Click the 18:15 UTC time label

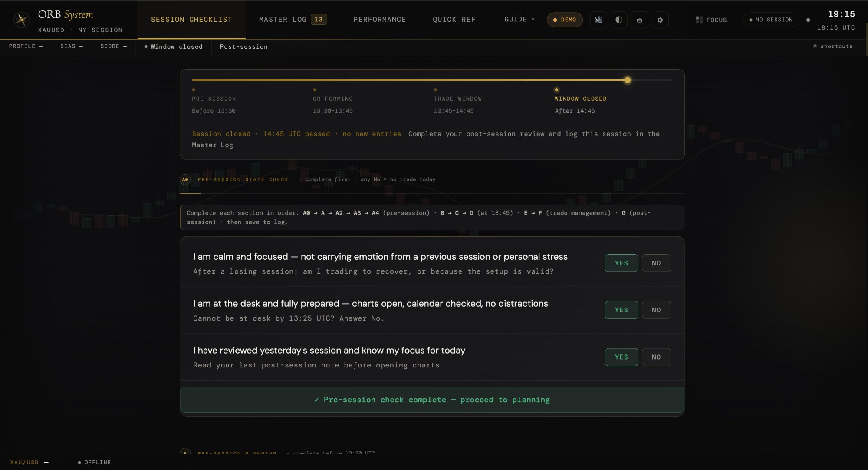836,27
